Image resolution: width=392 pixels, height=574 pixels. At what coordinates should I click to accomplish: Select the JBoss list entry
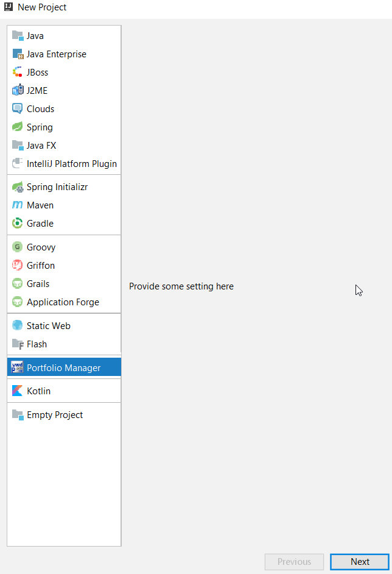37,73
